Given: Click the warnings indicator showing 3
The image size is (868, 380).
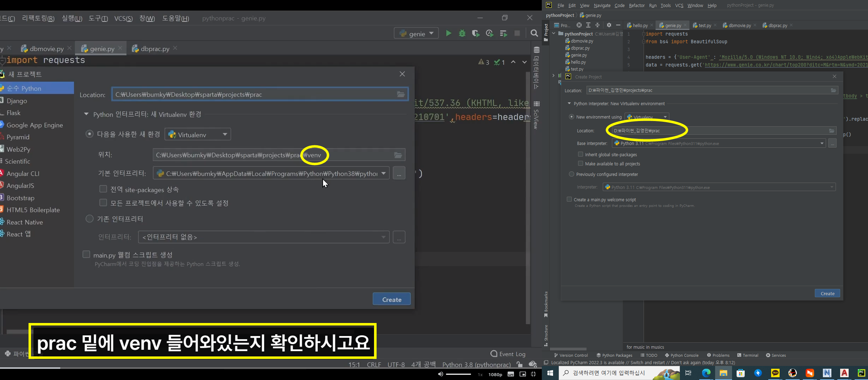Looking at the screenshot, I should point(484,62).
